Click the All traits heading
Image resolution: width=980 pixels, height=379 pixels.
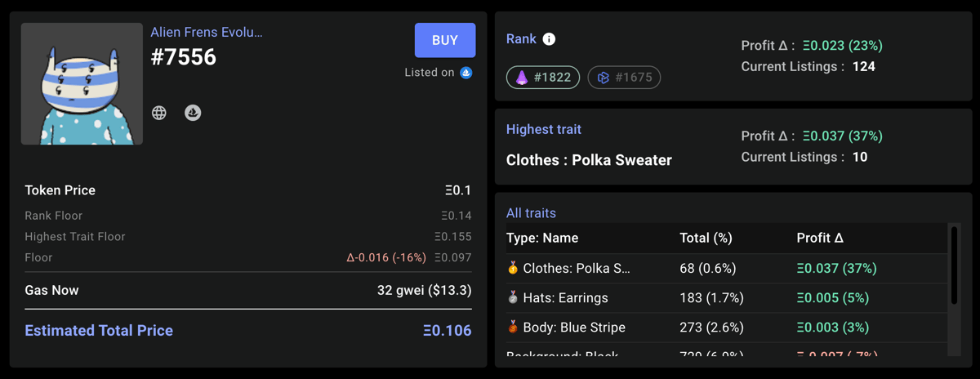[x=531, y=213]
